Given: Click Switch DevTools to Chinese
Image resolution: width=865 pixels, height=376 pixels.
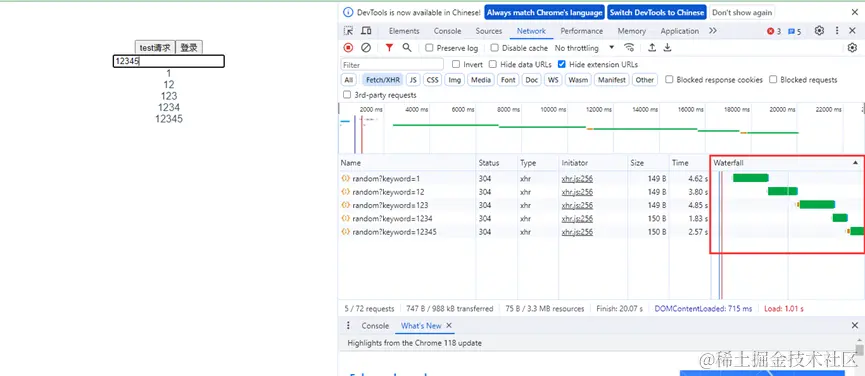Looking at the screenshot, I should [x=657, y=12].
